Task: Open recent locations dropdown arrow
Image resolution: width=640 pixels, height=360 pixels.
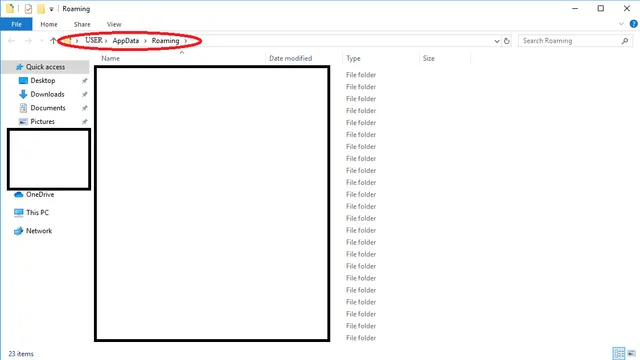Action: coord(42,41)
